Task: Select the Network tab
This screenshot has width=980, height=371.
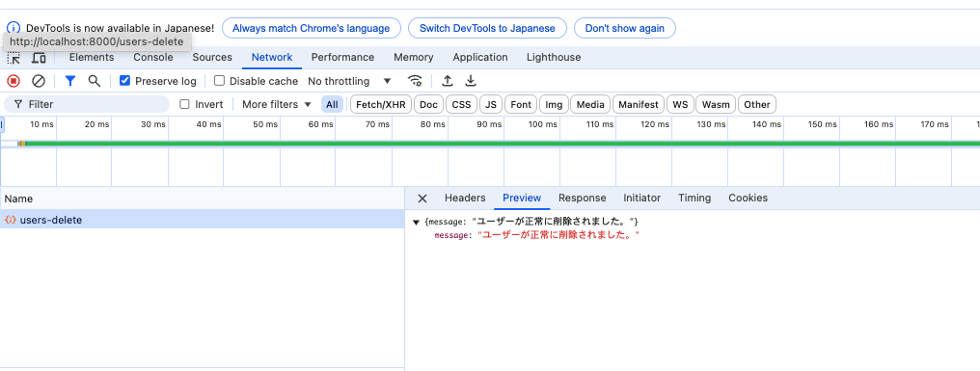Action: click(x=272, y=57)
